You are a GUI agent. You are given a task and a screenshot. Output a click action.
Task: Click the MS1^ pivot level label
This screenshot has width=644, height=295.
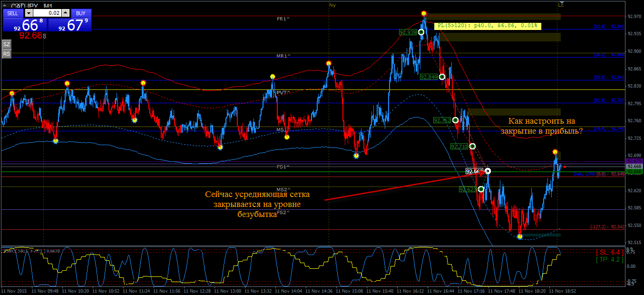283,130
